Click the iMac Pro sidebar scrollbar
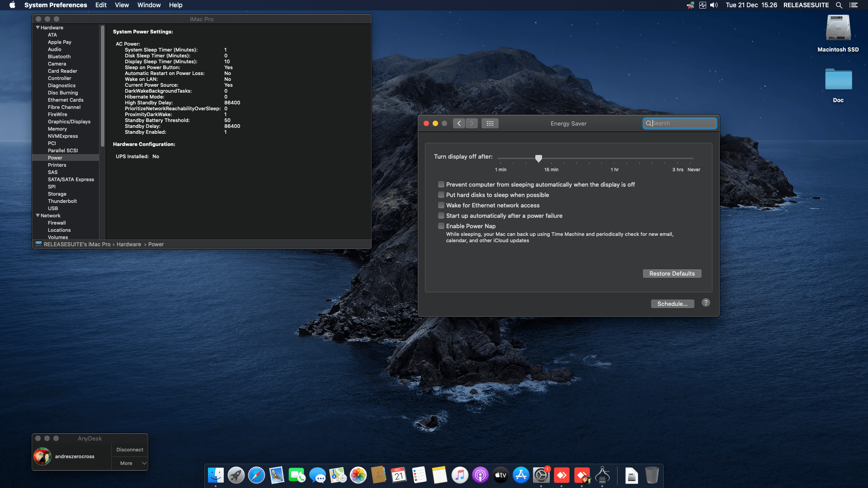 click(x=103, y=86)
